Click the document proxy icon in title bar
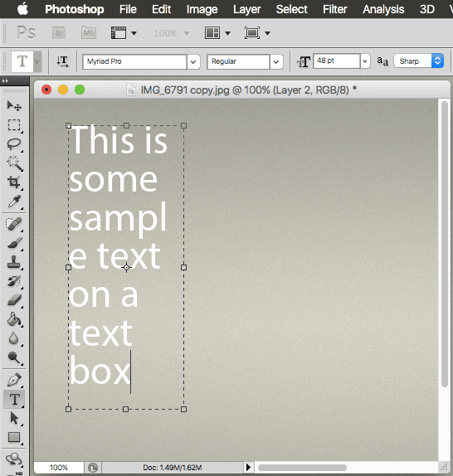 (131, 90)
